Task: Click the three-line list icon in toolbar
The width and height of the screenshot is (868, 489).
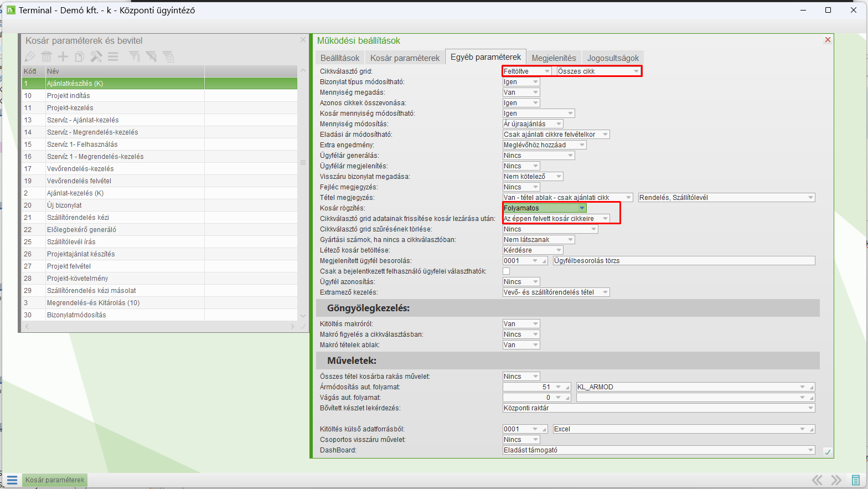Action: 113,56
